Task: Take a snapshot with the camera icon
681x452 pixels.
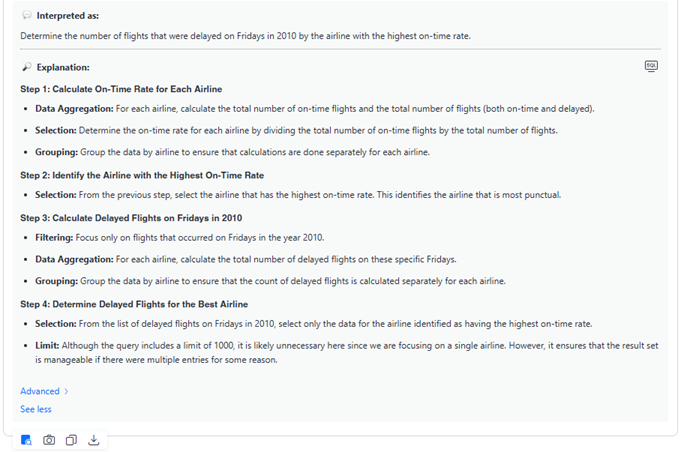Action: click(x=49, y=439)
